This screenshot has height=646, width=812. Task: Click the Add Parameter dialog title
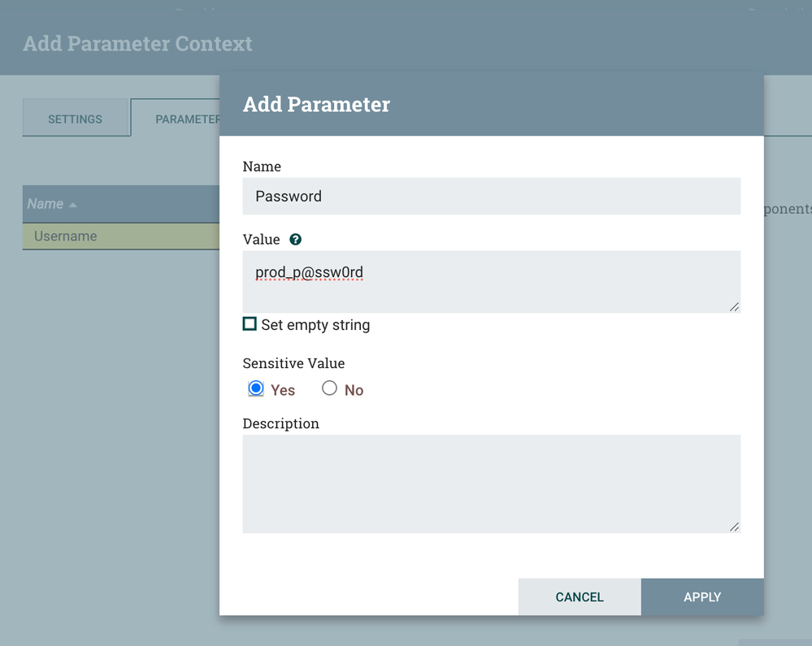(317, 105)
